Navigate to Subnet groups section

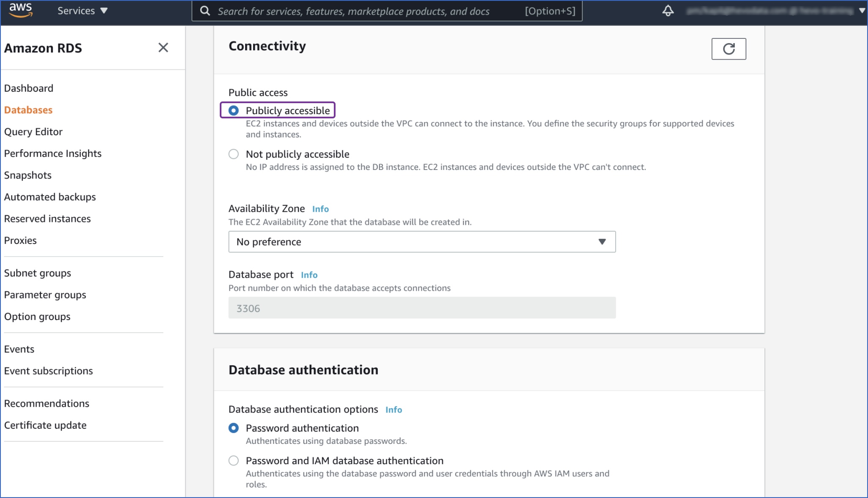tap(38, 273)
